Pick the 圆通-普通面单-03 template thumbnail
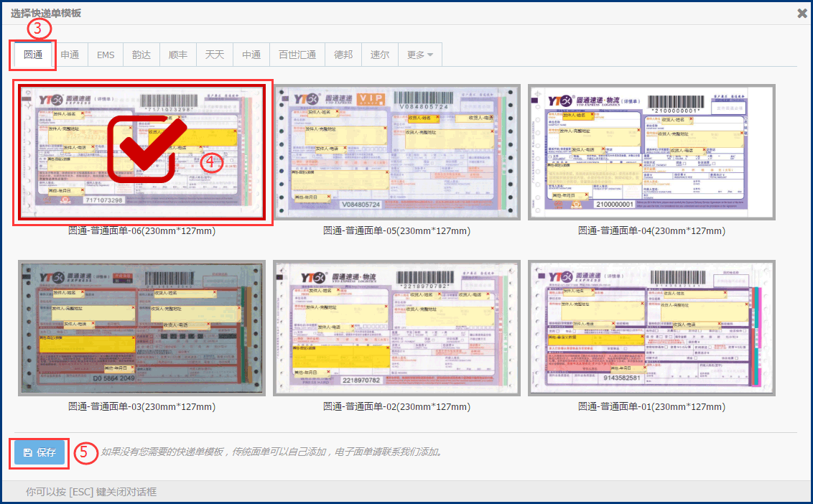The height and width of the screenshot is (504, 813). point(142,327)
